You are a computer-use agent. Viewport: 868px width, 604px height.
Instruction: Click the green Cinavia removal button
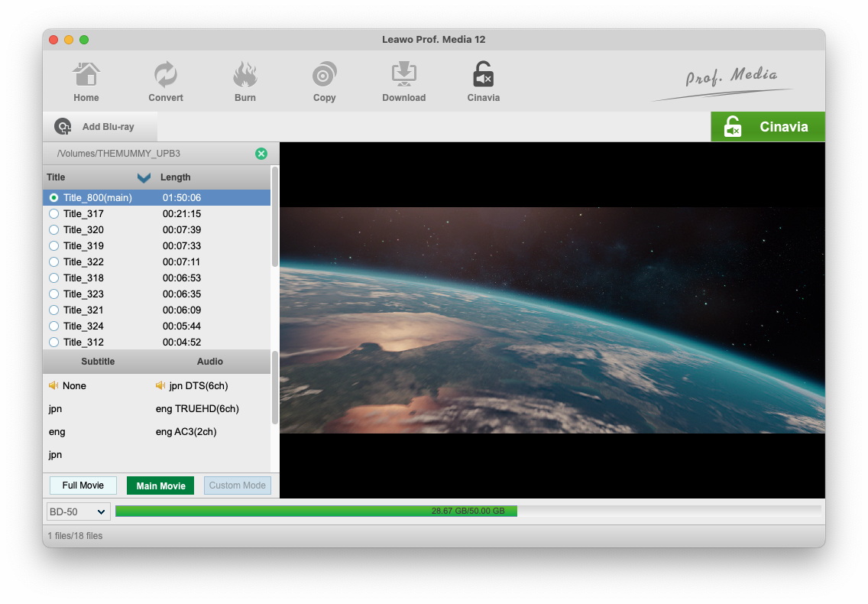[x=767, y=127]
